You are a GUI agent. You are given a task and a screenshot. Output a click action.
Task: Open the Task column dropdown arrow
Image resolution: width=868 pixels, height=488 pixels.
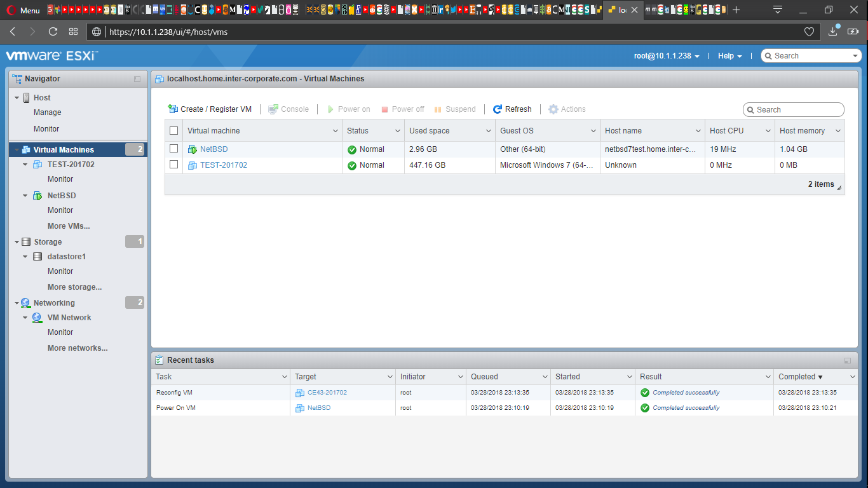[x=284, y=377]
